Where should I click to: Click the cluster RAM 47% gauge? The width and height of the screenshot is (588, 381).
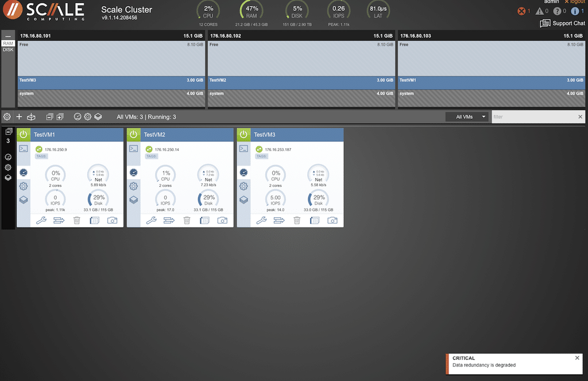click(252, 11)
